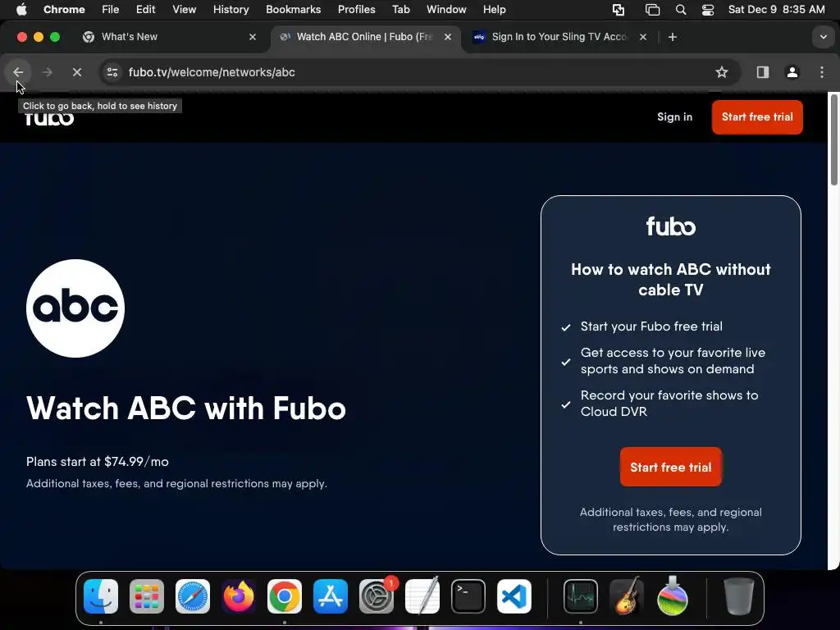
Task: Open Visual Studio Code from the Dock
Action: 514,596
